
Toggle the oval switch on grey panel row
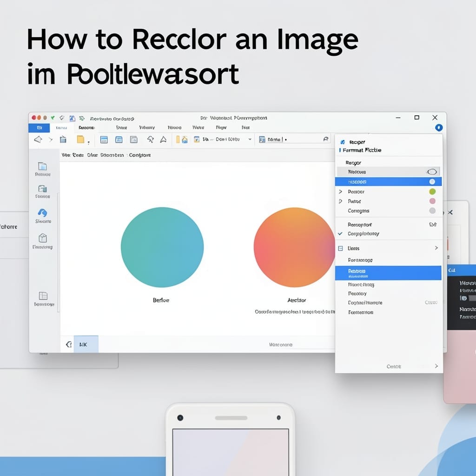[x=432, y=172]
